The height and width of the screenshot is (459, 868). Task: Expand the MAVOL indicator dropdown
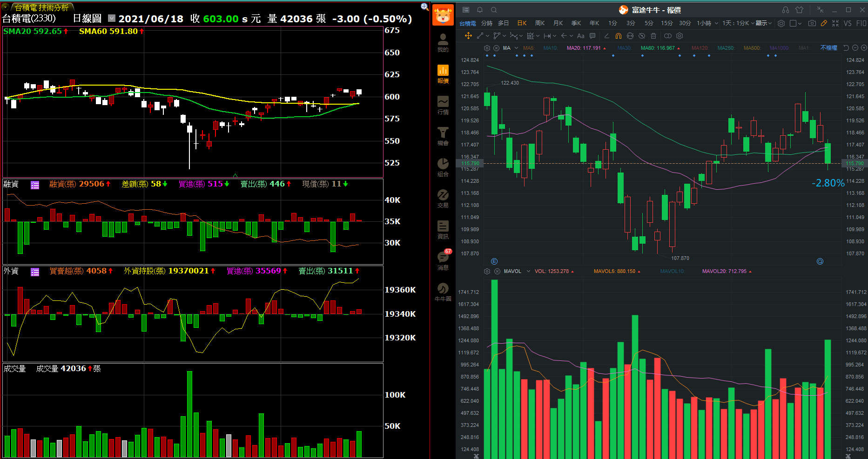click(x=528, y=271)
